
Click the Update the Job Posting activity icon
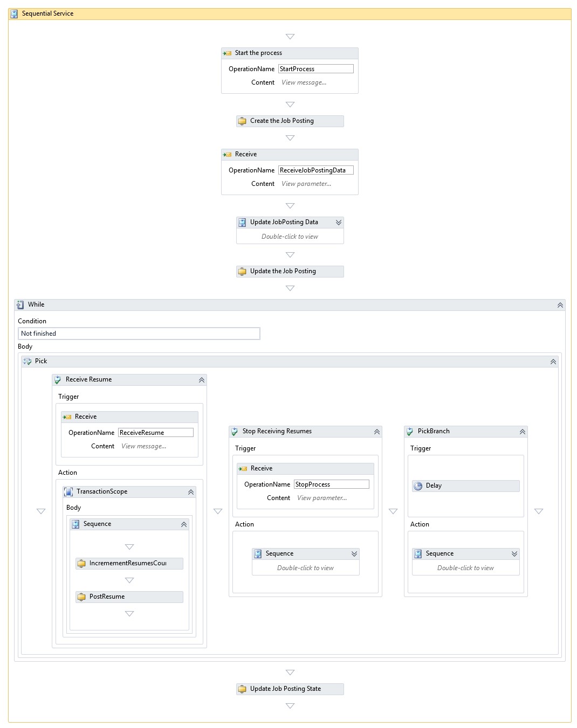pos(243,272)
